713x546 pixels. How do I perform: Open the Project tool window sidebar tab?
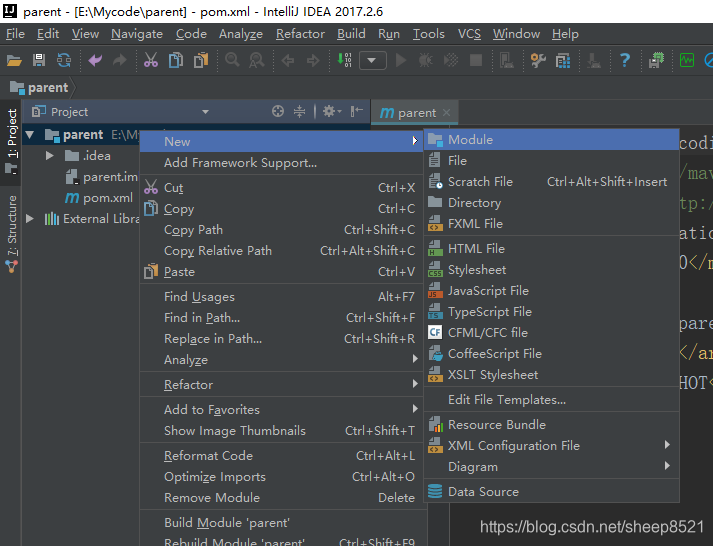[x=11, y=141]
